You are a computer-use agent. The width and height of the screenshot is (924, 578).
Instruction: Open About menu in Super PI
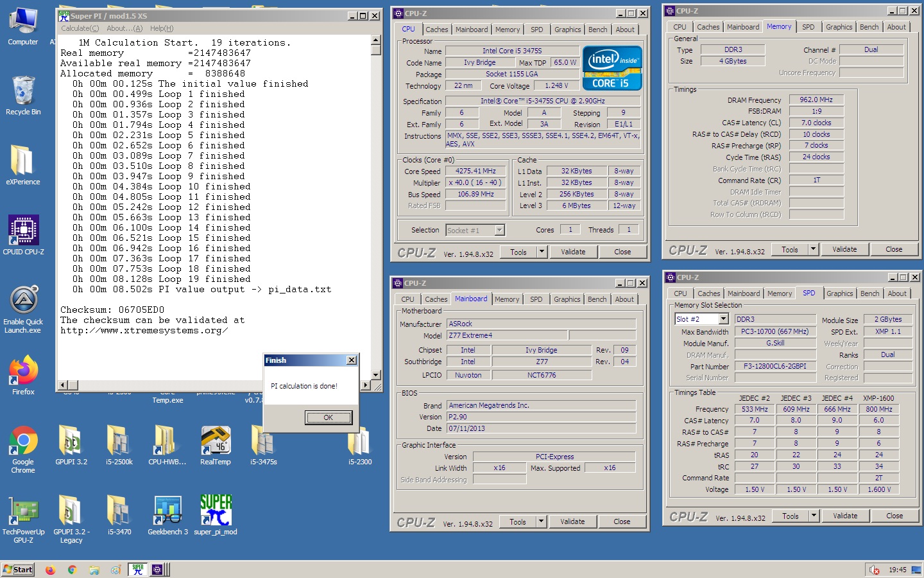tap(124, 28)
